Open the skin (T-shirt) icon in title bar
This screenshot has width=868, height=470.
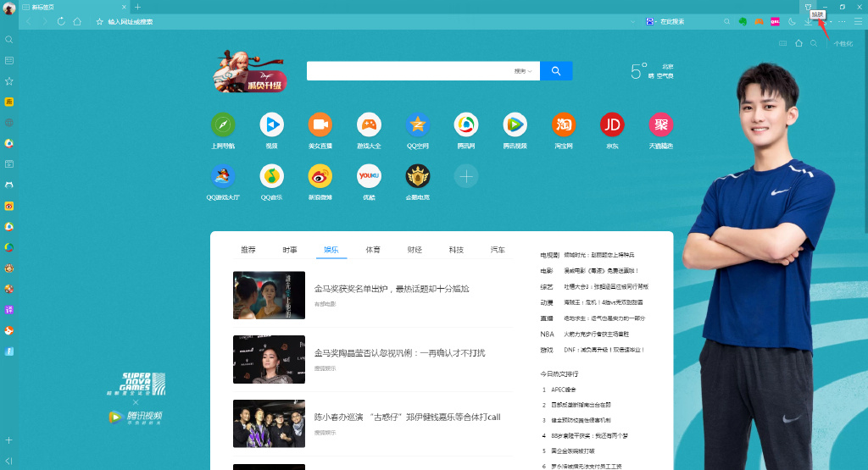click(808, 7)
